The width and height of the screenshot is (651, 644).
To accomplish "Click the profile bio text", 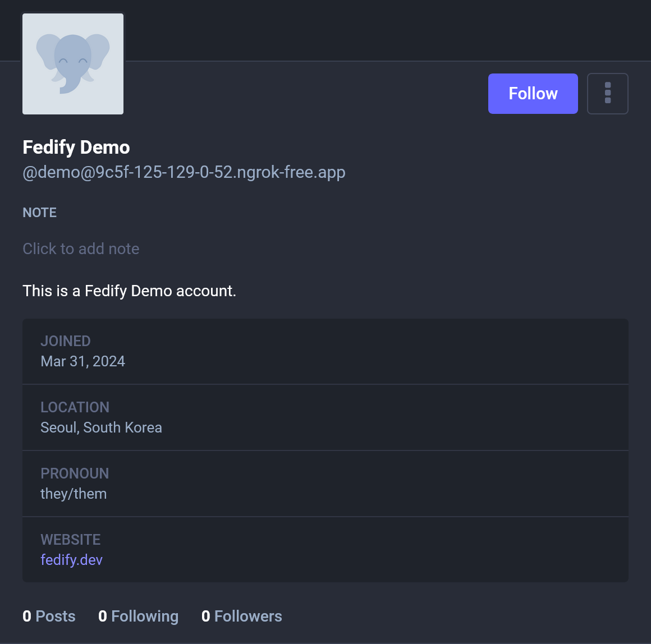I will pyautogui.click(x=129, y=291).
